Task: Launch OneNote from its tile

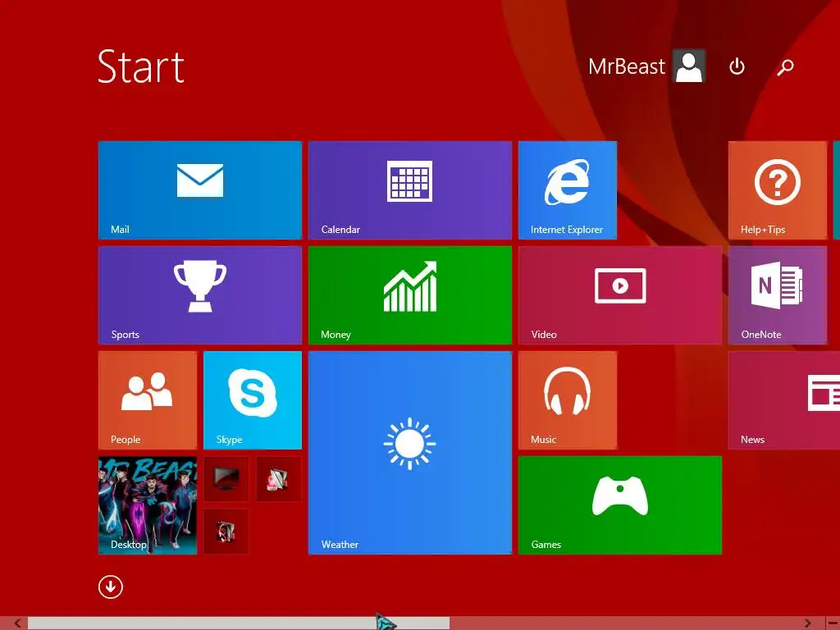Action: pyautogui.click(x=778, y=294)
